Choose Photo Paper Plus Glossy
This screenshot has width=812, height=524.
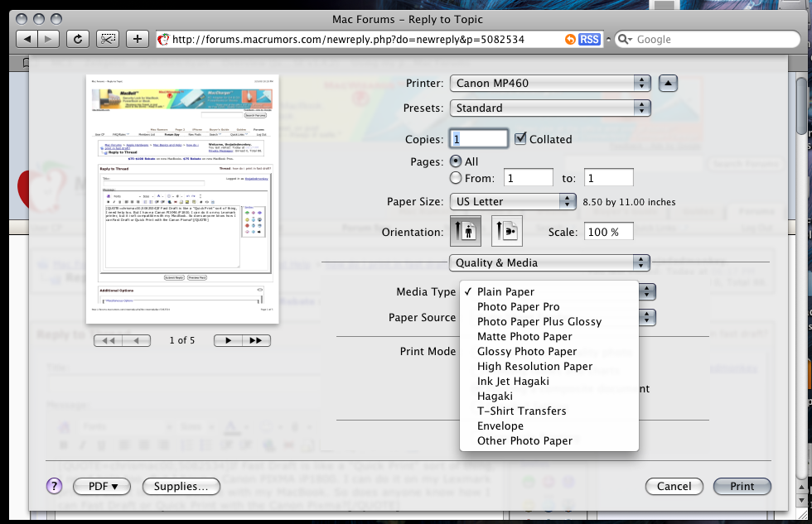click(x=549, y=322)
